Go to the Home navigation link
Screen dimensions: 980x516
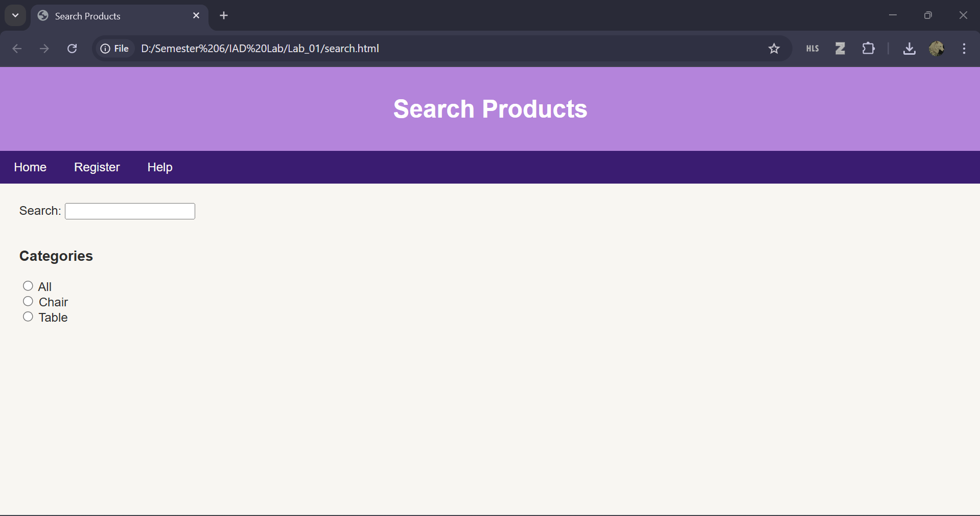click(30, 167)
